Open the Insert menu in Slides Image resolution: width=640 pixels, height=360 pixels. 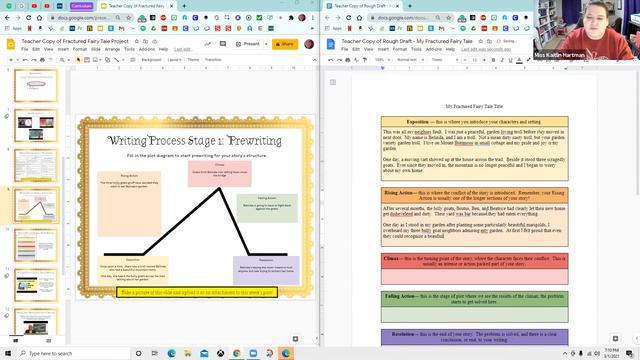(63, 49)
